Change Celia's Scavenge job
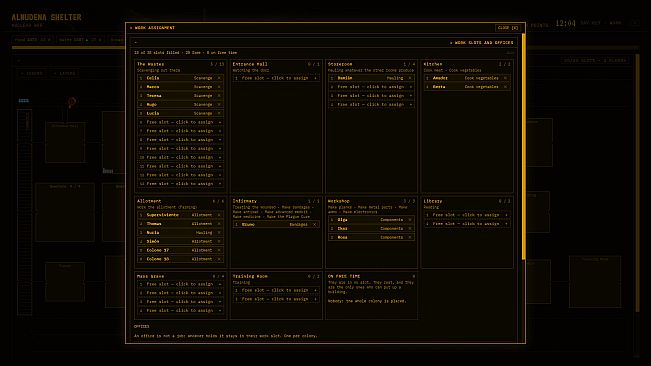 pos(203,78)
